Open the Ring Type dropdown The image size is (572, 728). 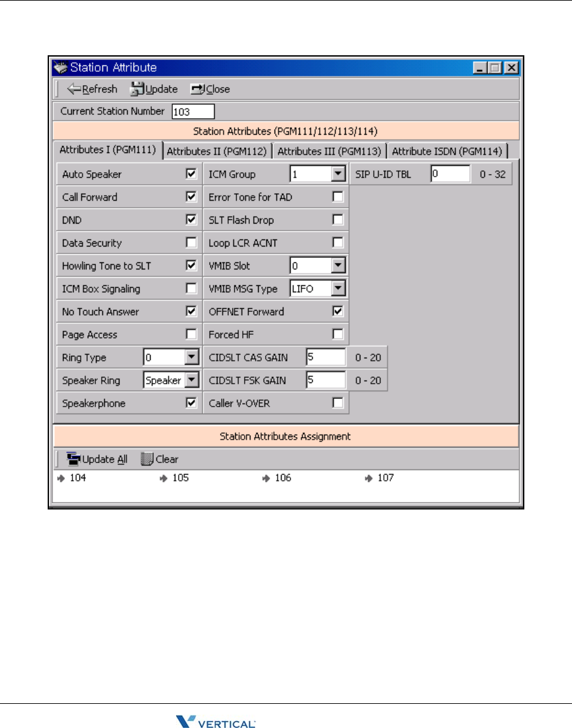[191, 357]
